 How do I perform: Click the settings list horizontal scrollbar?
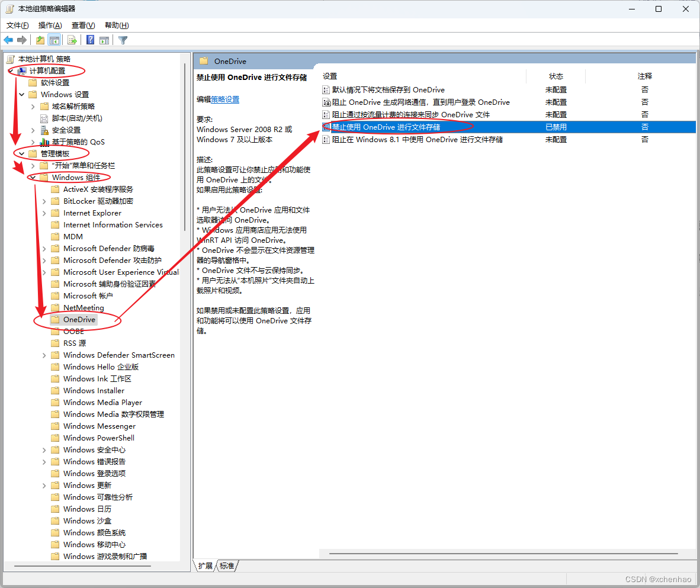click(x=503, y=554)
